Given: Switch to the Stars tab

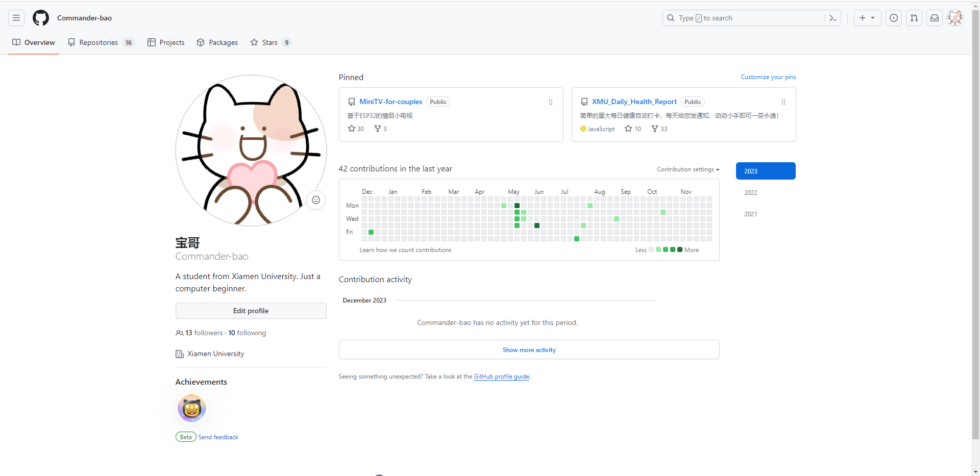Looking at the screenshot, I should 270,42.
